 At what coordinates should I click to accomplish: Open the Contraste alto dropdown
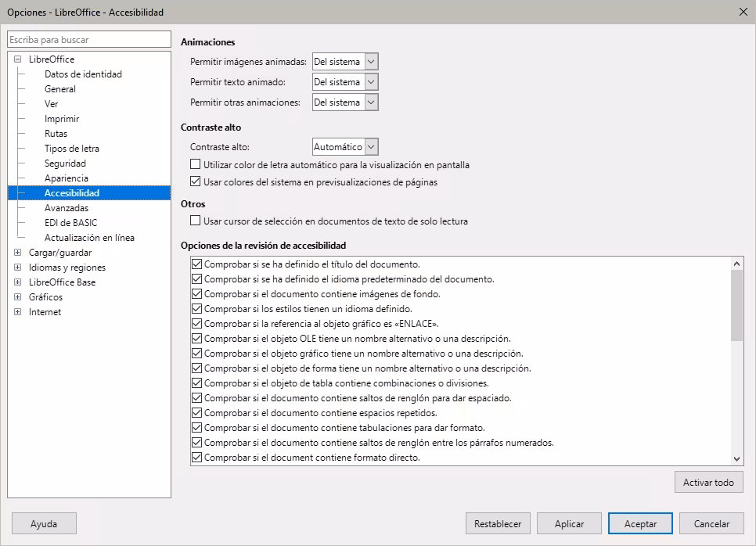(345, 147)
